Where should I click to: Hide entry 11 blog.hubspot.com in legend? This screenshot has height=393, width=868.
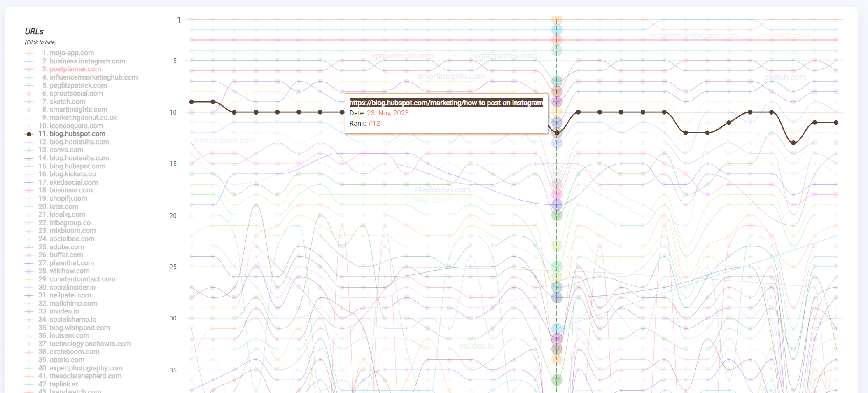coord(65,133)
